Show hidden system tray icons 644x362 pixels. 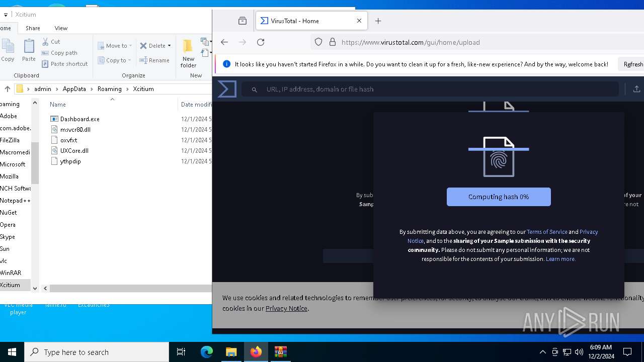(542, 352)
